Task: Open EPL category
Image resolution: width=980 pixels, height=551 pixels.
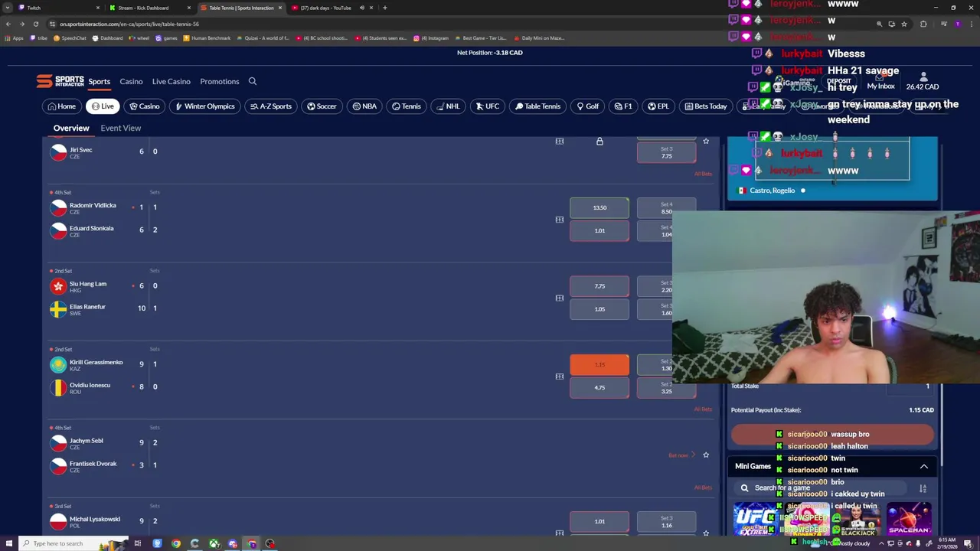Action: click(x=658, y=106)
